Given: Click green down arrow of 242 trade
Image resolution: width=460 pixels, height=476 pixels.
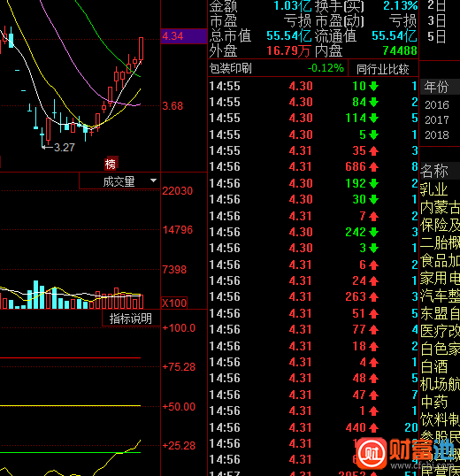Looking at the screenshot, I should tap(374, 233).
